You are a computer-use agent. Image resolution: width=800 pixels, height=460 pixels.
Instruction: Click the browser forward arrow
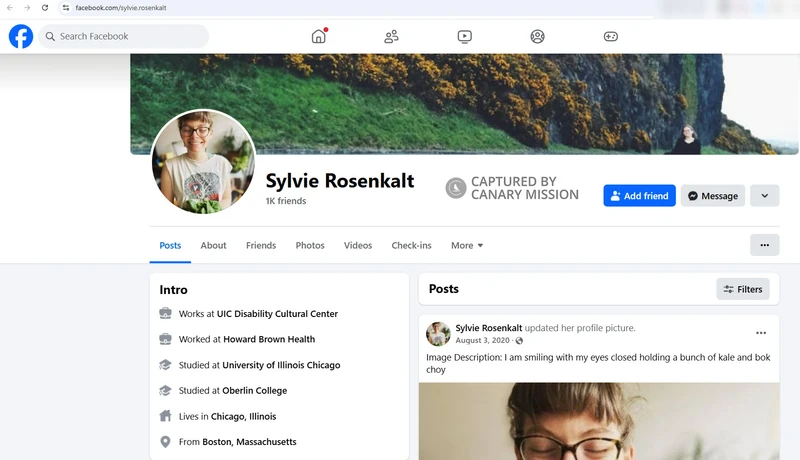(27, 8)
